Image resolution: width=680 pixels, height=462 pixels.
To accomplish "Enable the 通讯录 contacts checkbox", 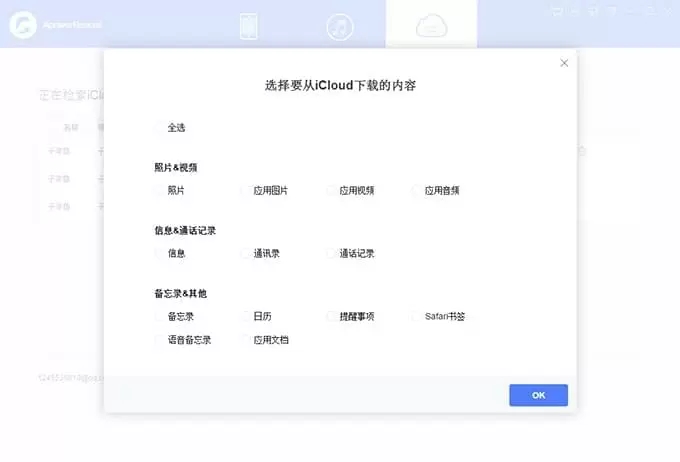I will 246,253.
